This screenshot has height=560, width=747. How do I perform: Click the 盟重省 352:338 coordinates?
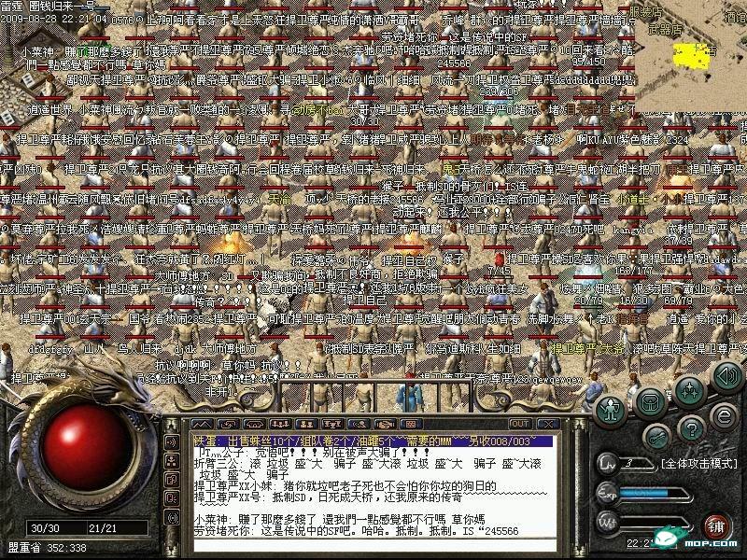coord(48,548)
